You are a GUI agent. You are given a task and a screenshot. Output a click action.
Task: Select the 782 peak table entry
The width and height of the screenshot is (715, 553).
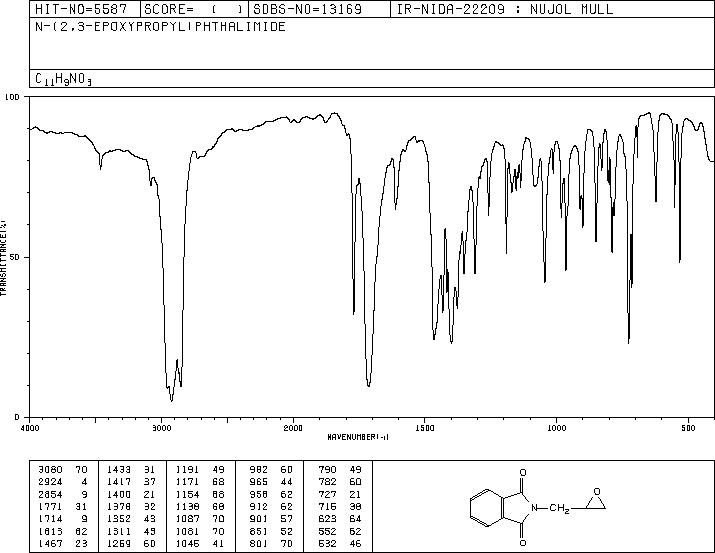(x=339, y=482)
